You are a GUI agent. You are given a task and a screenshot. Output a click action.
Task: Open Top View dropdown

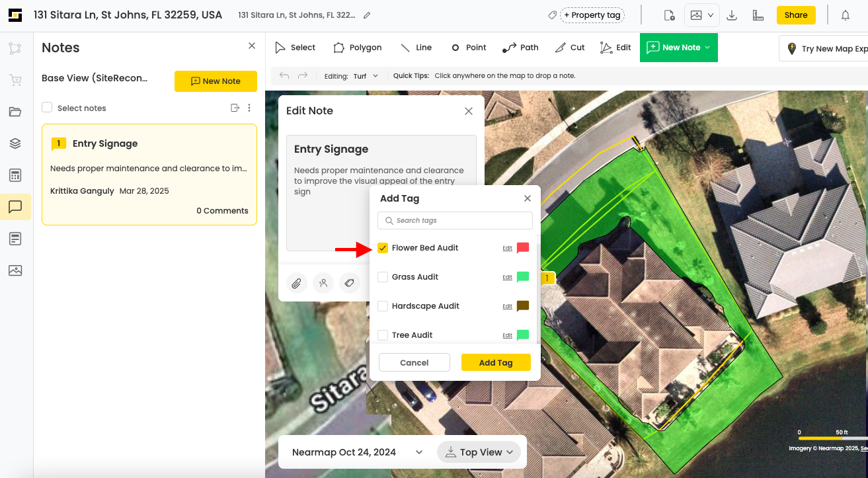point(479,452)
